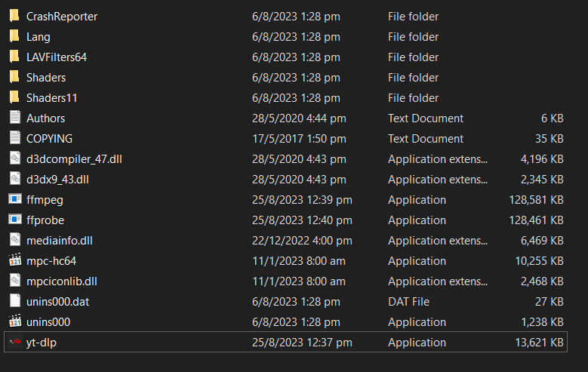Click the 128,461 KB size of ffprobe
The image size is (588, 372).
click(536, 220)
